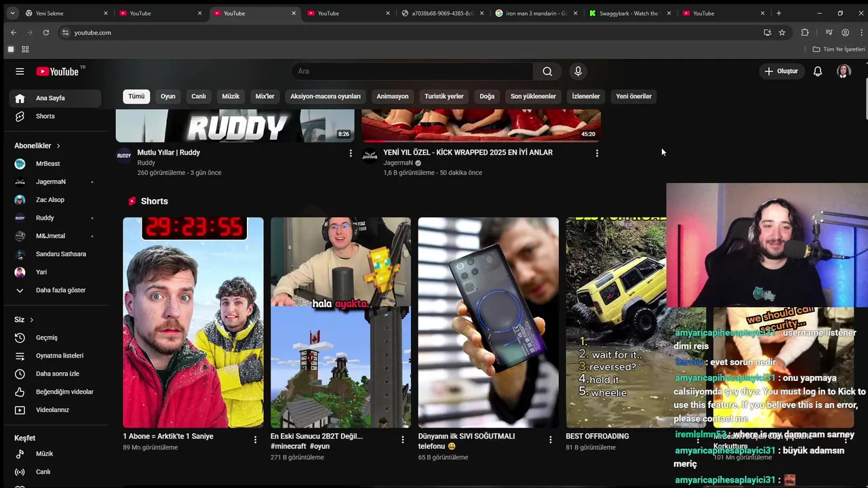Open Yari subscription channel

pos(55,272)
